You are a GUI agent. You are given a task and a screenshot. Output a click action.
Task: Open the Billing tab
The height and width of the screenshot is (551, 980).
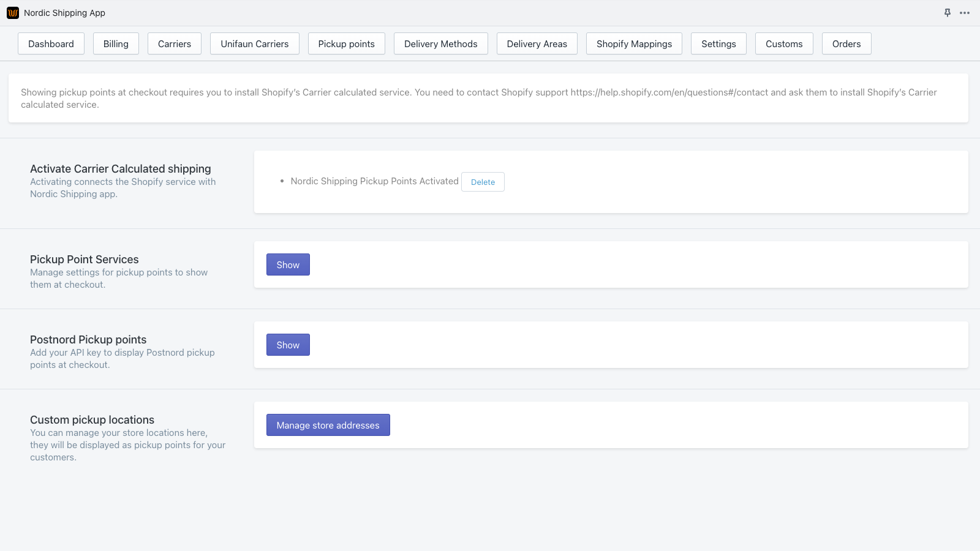pyautogui.click(x=116, y=43)
